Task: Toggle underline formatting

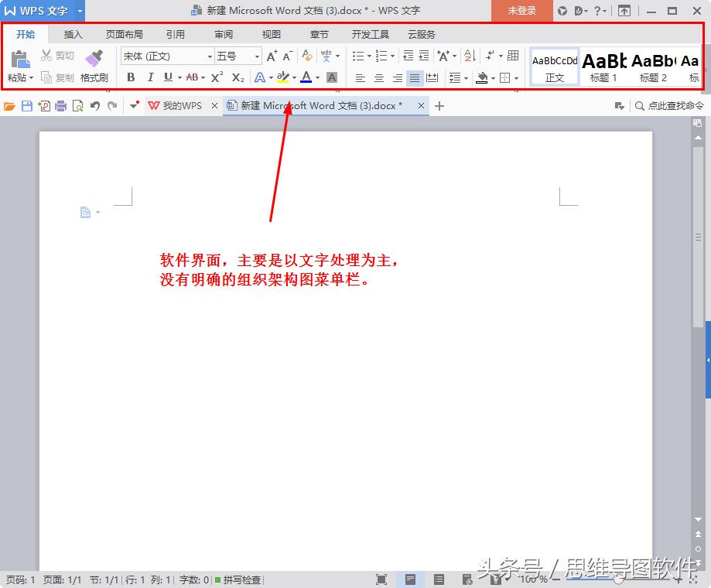Action: coord(167,77)
